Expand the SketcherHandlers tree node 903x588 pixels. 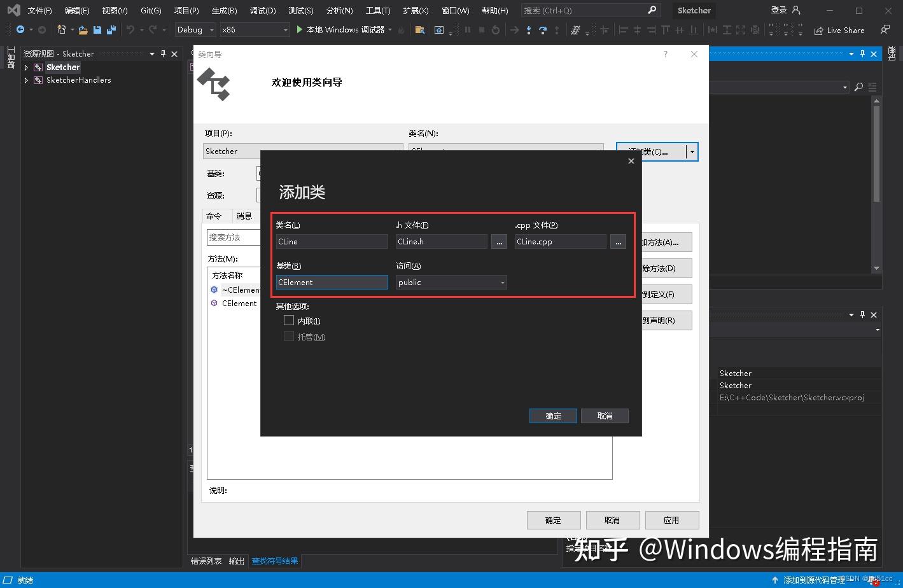click(26, 80)
